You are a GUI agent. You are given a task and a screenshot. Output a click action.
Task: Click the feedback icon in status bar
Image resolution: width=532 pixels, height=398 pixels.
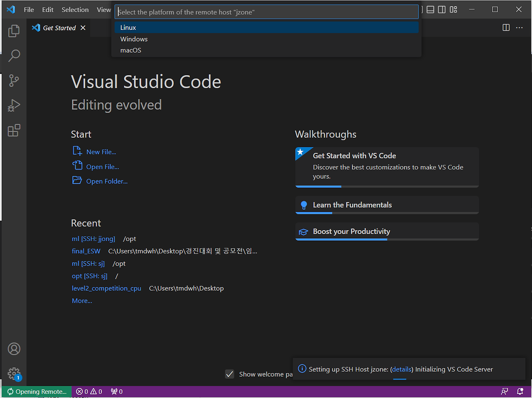[504, 392]
